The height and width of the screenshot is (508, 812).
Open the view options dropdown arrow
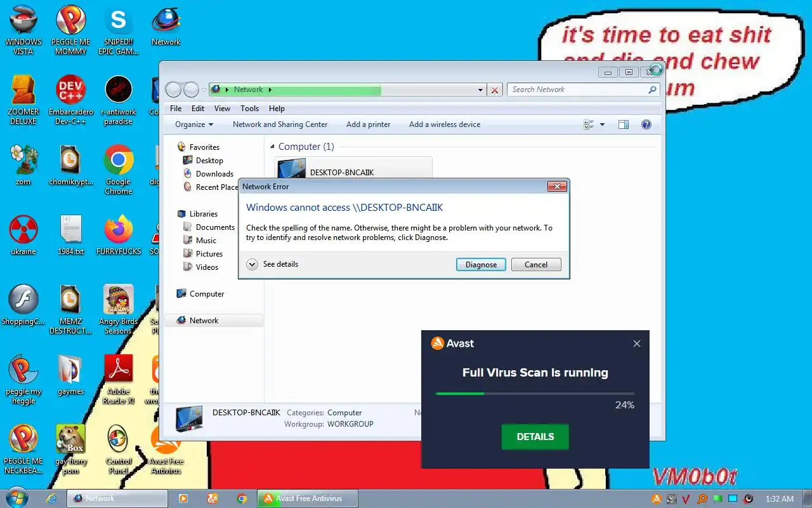pyautogui.click(x=602, y=124)
